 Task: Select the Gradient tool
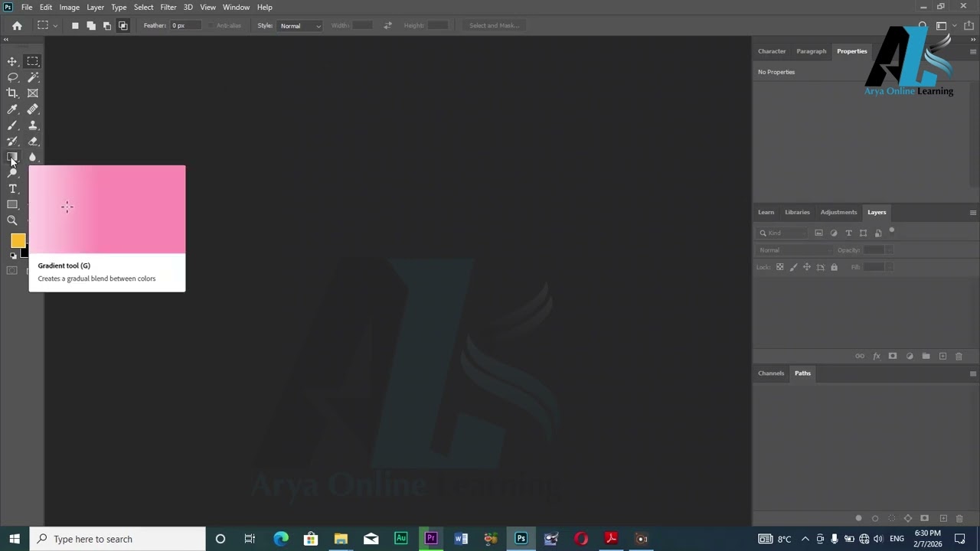click(x=12, y=157)
